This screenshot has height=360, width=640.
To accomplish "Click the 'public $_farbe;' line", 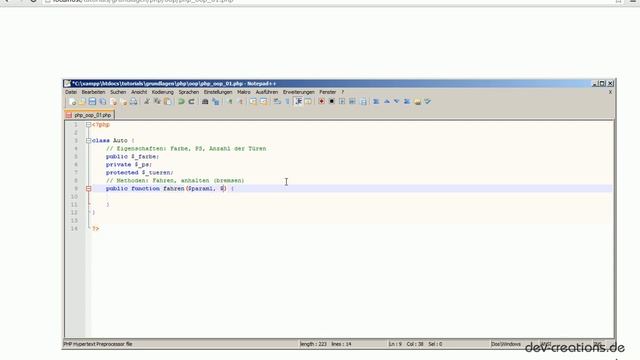I will [x=132, y=157].
